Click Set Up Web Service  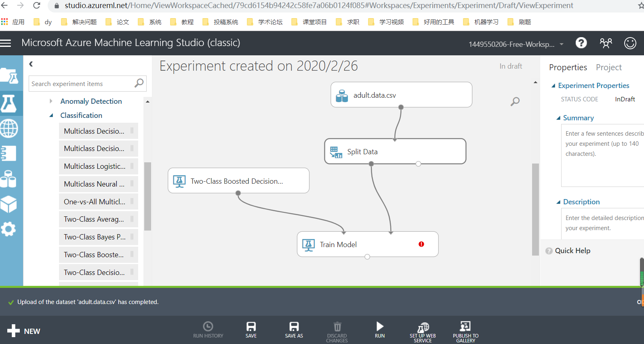click(x=423, y=332)
